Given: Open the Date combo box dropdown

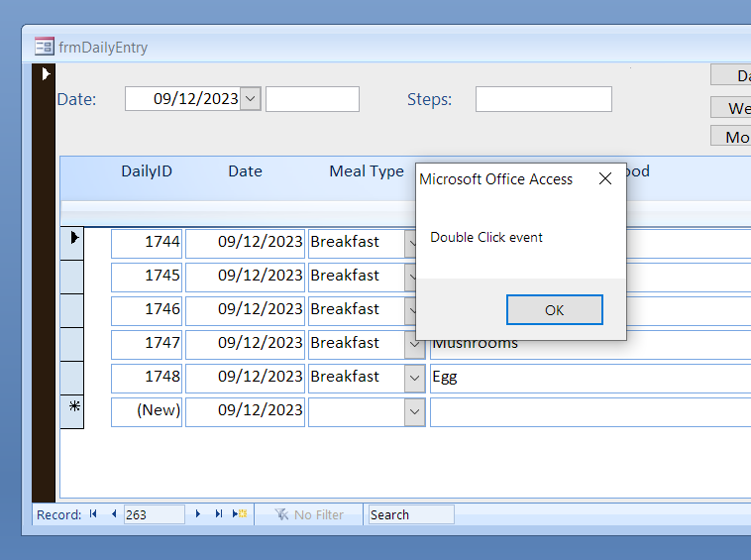Looking at the screenshot, I should 250,99.
